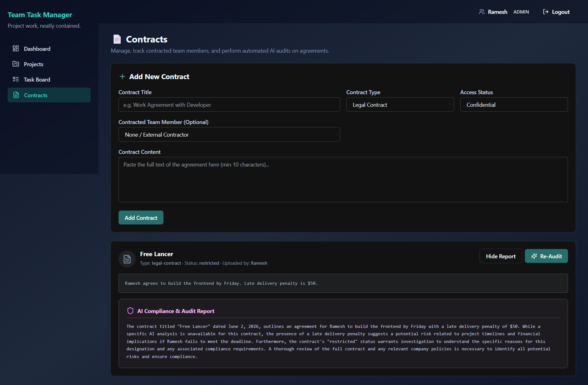Focus the Contract Title input field
This screenshot has height=385, width=588.
pyautogui.click(x=229, y=105)
